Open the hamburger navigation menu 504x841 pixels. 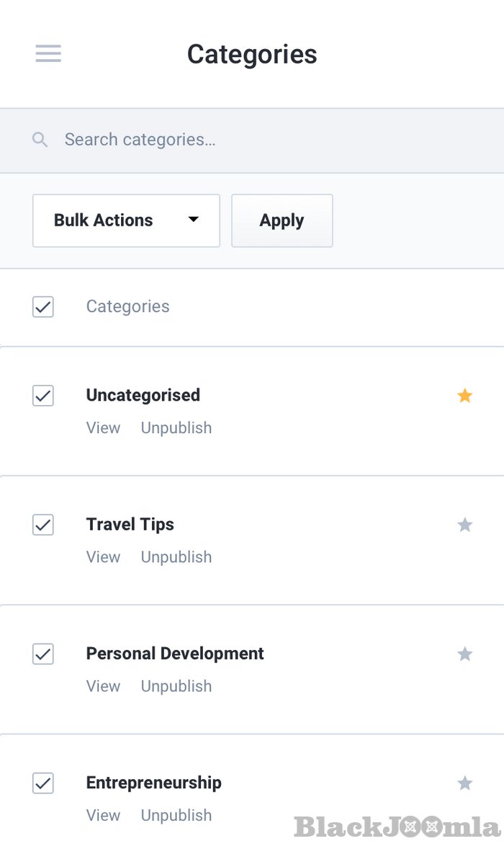[x=48, y=53]
